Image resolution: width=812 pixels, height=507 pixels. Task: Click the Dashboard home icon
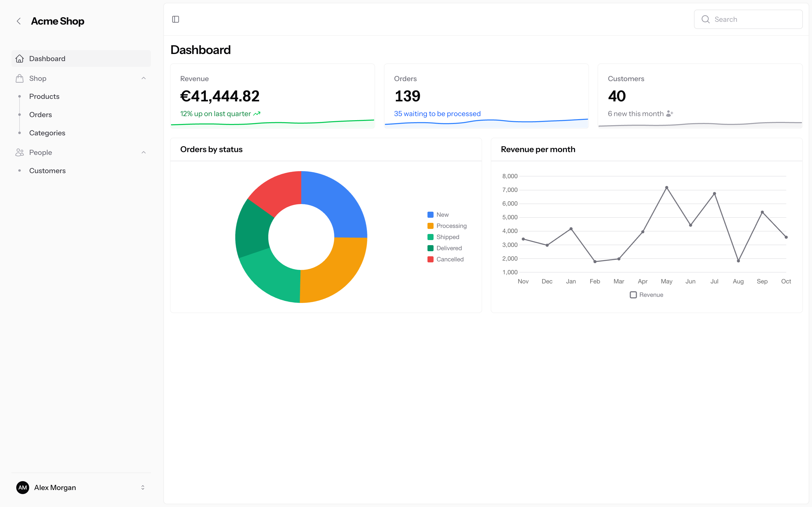[x=20, y=59]
